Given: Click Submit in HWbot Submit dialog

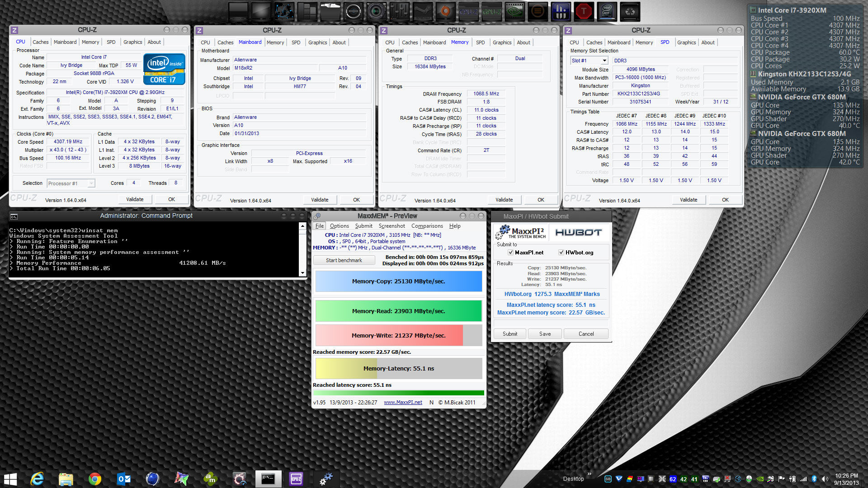Looking at the screenshot, I should click(x=510, y=334).
